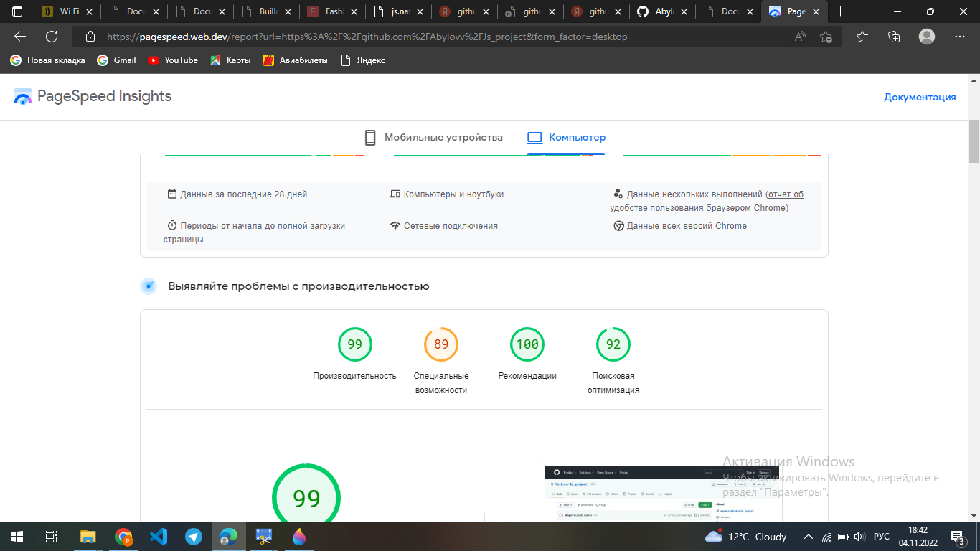This screenshot has height=551, width=980.
Task: Open browser Collections icon
Action: pos(894,37)
